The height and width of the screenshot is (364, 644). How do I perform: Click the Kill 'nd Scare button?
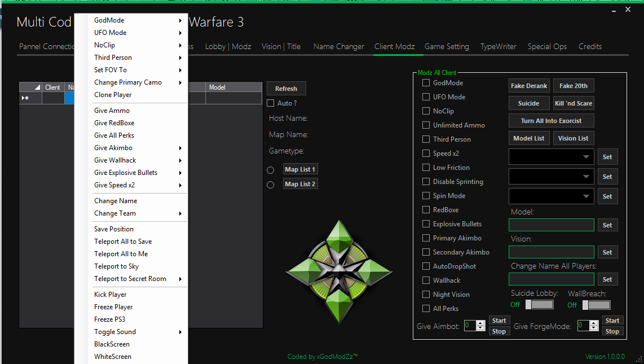[x=574, y=103]
